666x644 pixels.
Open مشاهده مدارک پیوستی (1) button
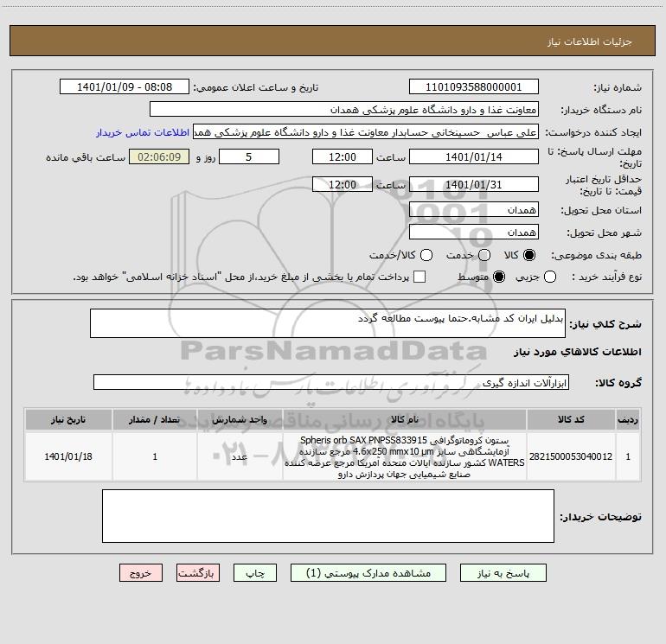tap(368, 573)
